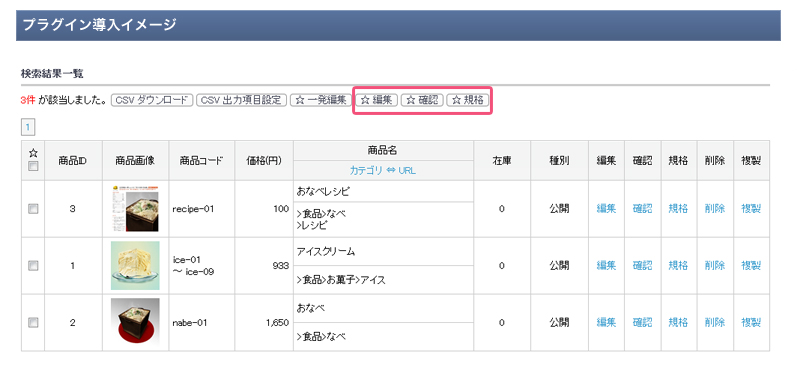The width and height of the screenshot is (798, 390).
Task: Click 規格 link for アイスクリーム
Action: tap(678, 265)
